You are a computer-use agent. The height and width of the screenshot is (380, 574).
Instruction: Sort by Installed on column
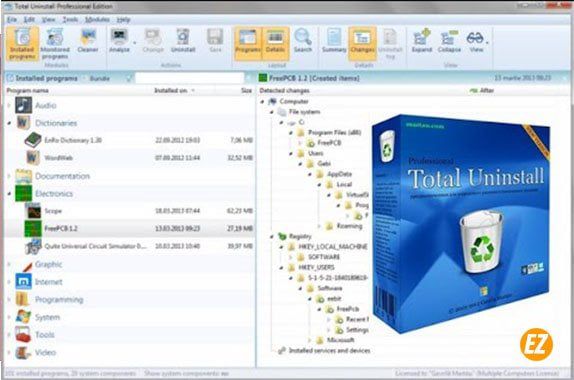pyautogui.click(x=171, y=90)
